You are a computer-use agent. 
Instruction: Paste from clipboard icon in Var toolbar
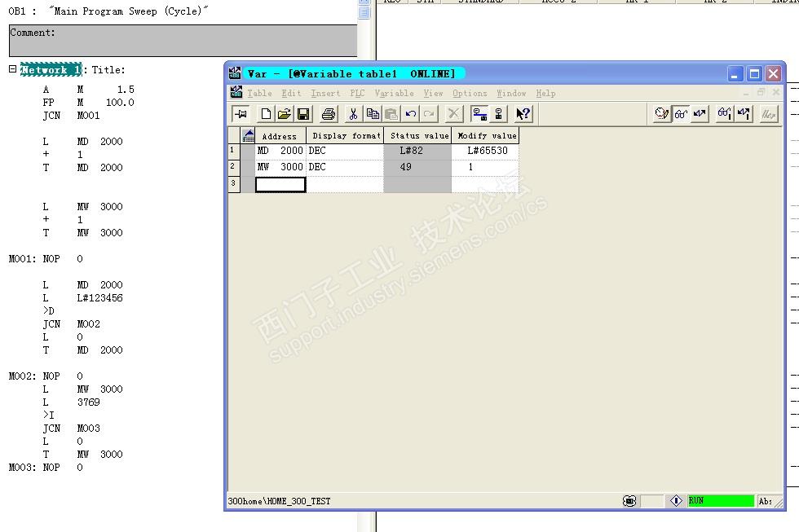pos(391,113)
